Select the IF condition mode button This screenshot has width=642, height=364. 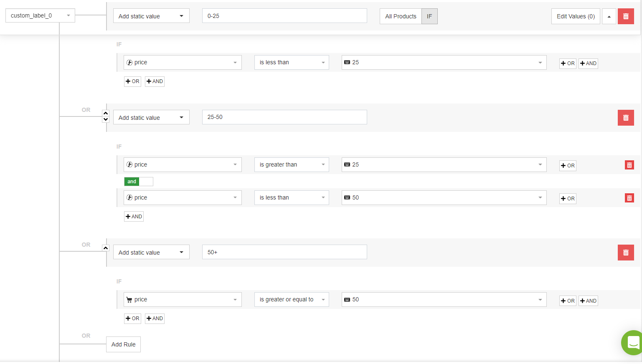tap(429, 16)
